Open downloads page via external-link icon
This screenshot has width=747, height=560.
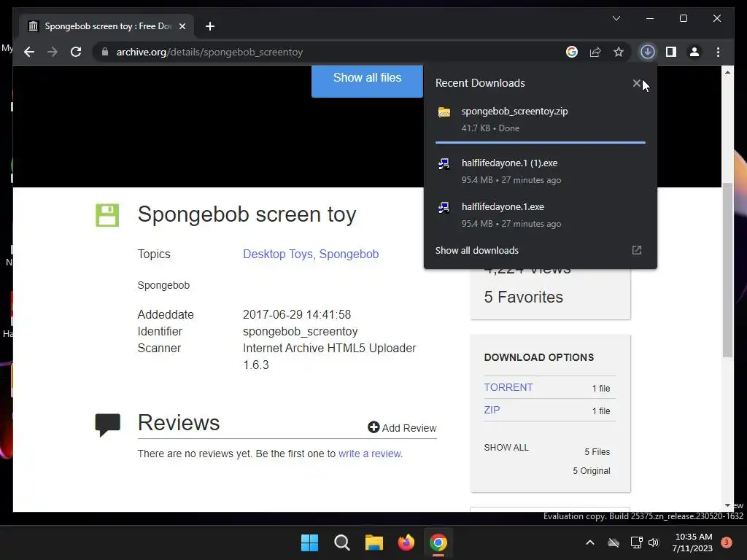(636, 250)
